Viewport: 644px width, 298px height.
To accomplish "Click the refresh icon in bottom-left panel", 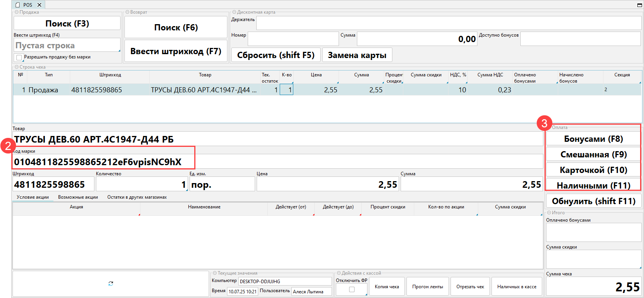I will [x=111, y=284].
